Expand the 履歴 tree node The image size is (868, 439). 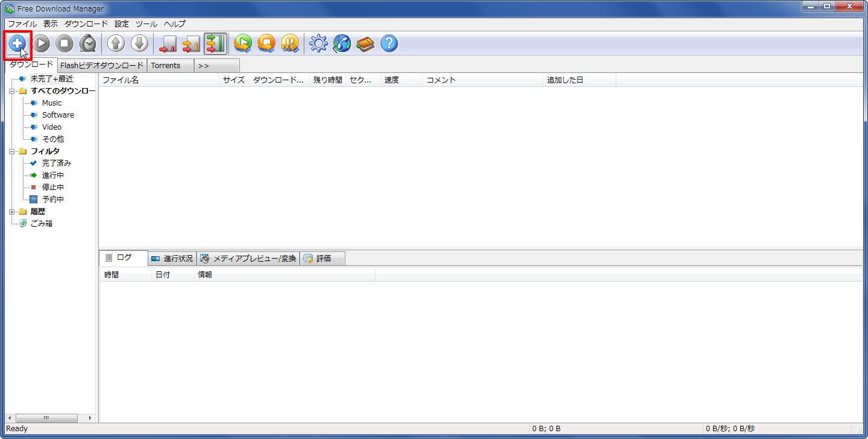click(11, 212)
